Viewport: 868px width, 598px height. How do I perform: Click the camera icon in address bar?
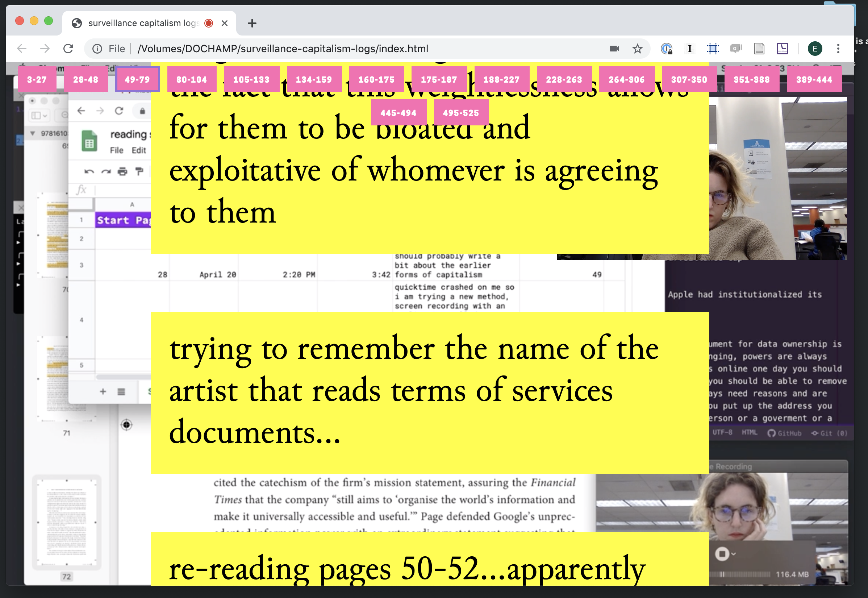[x=614, y=49]
